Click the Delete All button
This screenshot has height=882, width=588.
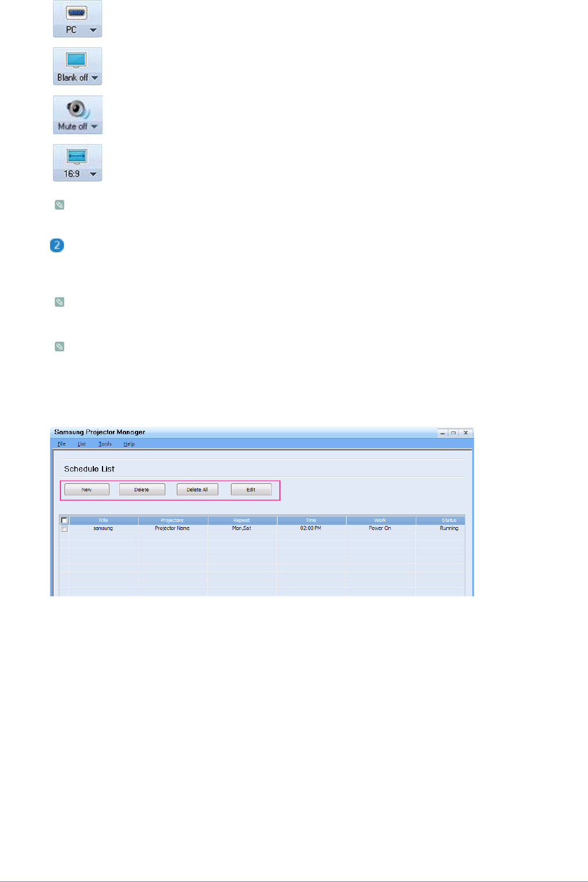pyautogui.click(x=197, y=490)
